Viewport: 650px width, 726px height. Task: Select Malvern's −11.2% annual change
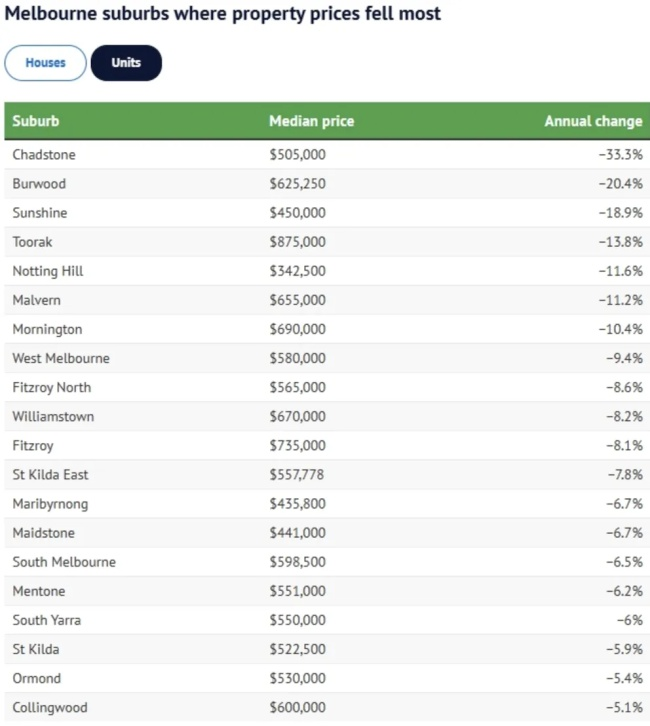point(620,300)
